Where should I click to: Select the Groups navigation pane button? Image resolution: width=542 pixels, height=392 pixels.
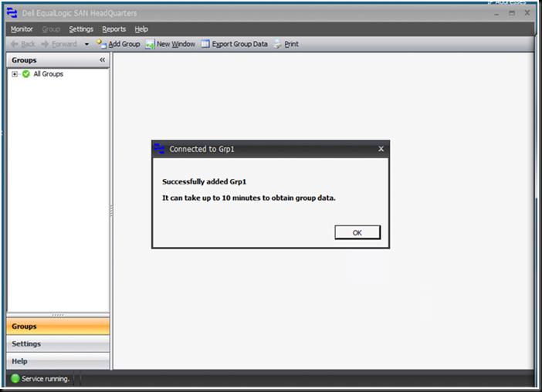click(58, 326)
